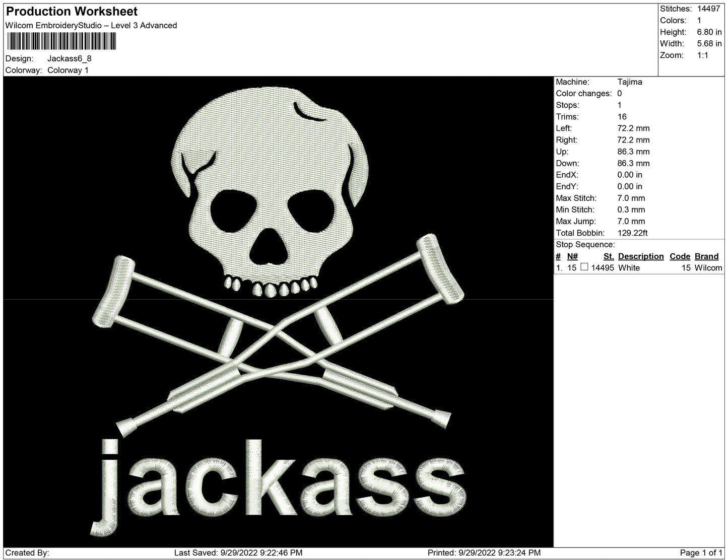The width and height of the screenshot is (728, 560).
Task: Select the "Last Saved: 9/29/2022 9:22:46 PM" timestamp
Action: pos(238,553)
